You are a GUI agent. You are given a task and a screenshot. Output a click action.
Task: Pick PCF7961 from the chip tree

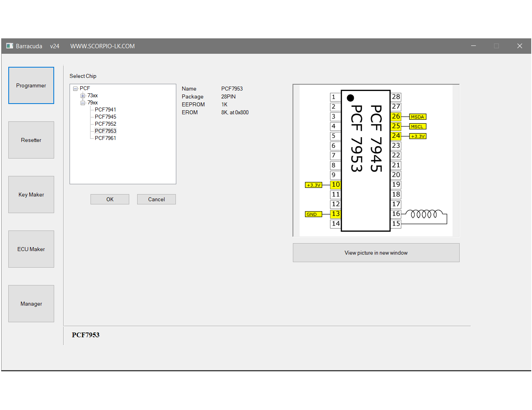106,138
